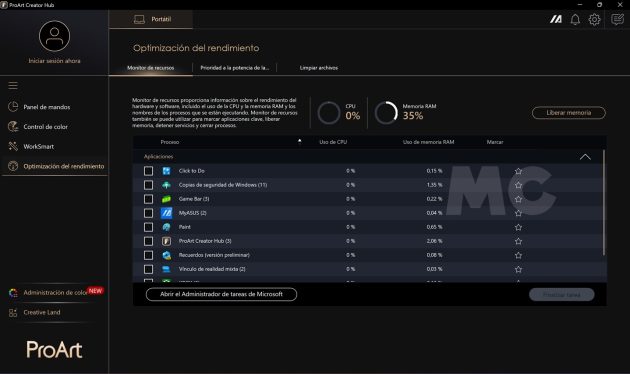Image resolution: width=630 pixels, height=374 pixels.
Task: Toggle the hamburger menu in sidebar
Action: pyautogui.click(x=13, y=86)
